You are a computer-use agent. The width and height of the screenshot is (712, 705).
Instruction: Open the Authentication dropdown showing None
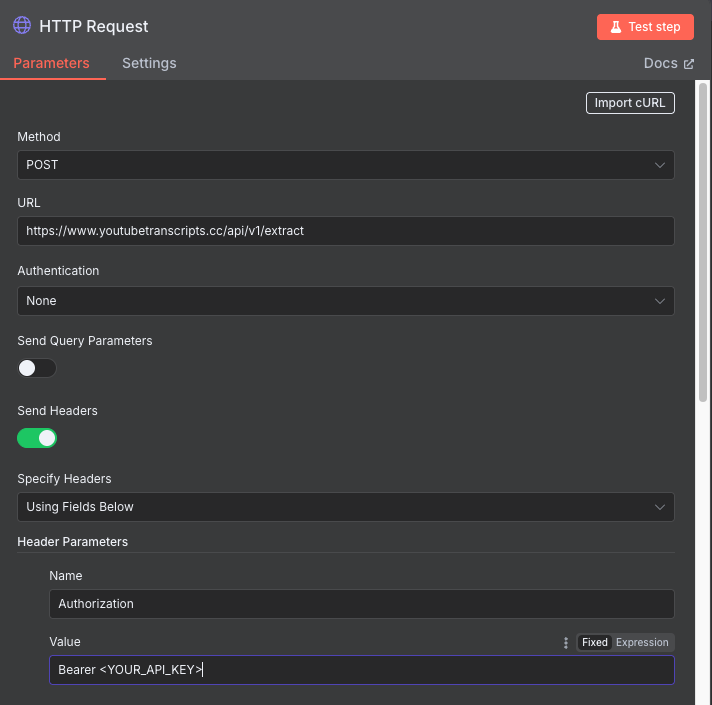click(x=346, y=301)
